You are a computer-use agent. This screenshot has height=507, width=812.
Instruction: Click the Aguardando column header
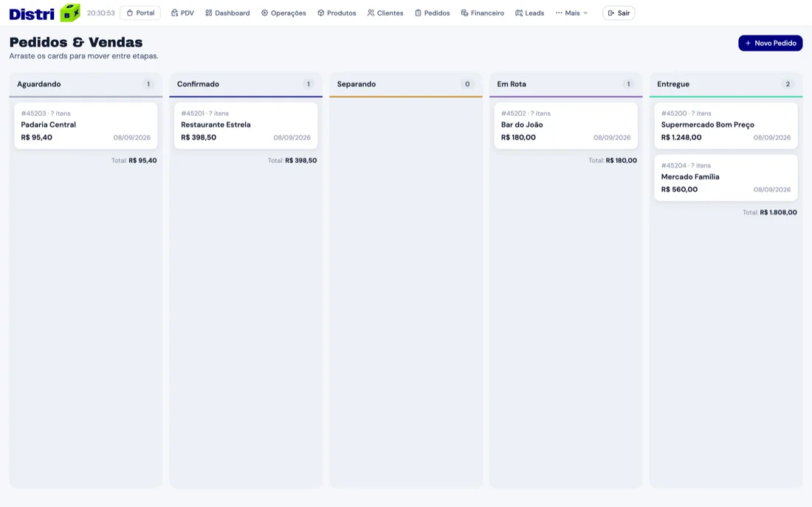[x=86, y=84]
